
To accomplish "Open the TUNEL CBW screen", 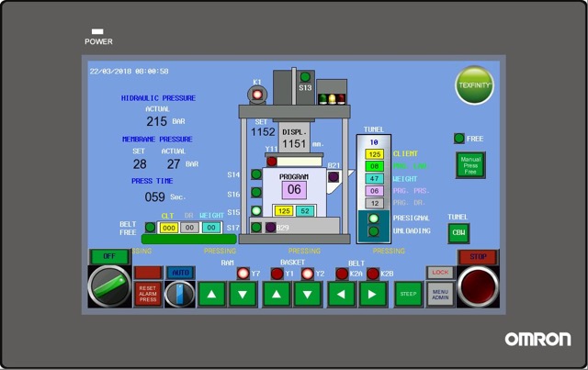I will tap(458, 233).
